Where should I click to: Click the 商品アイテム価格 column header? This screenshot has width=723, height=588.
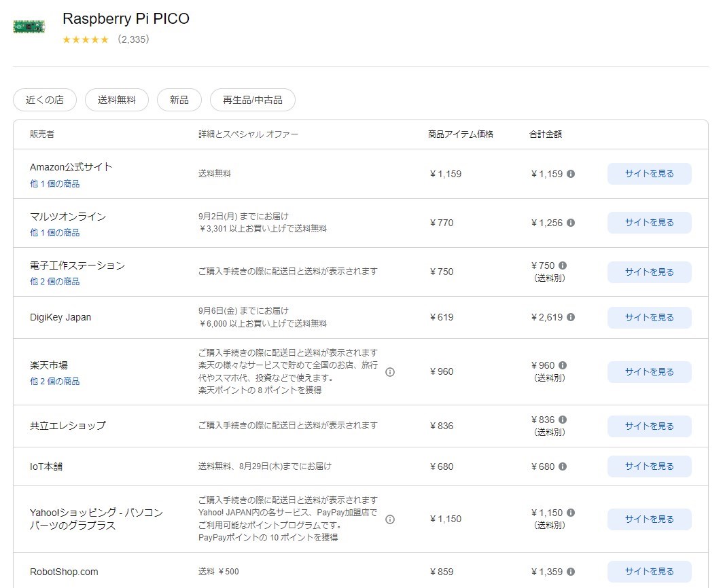click(461, 134)
